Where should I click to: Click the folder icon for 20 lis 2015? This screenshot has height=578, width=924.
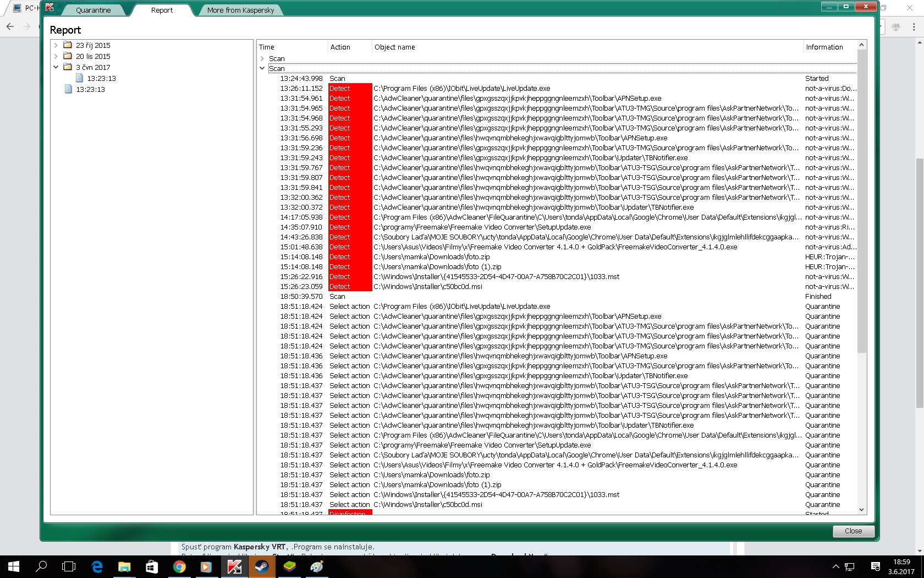(68, 56)
